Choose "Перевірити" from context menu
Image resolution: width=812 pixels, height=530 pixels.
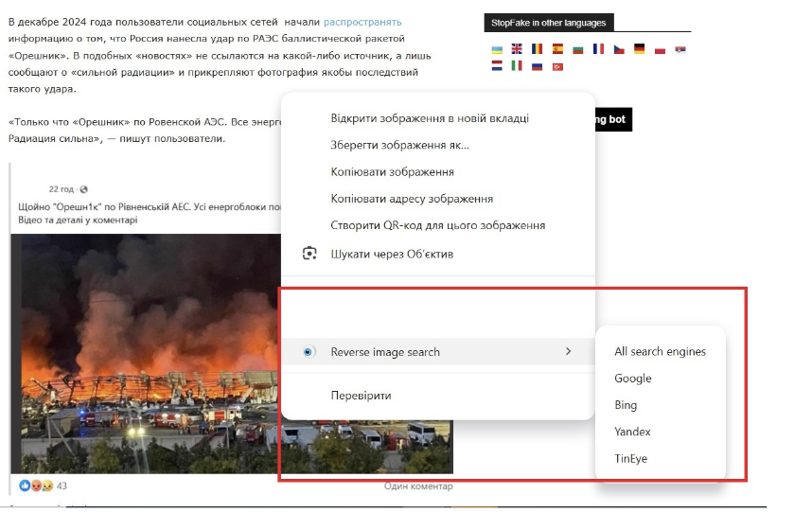[361, 396]
